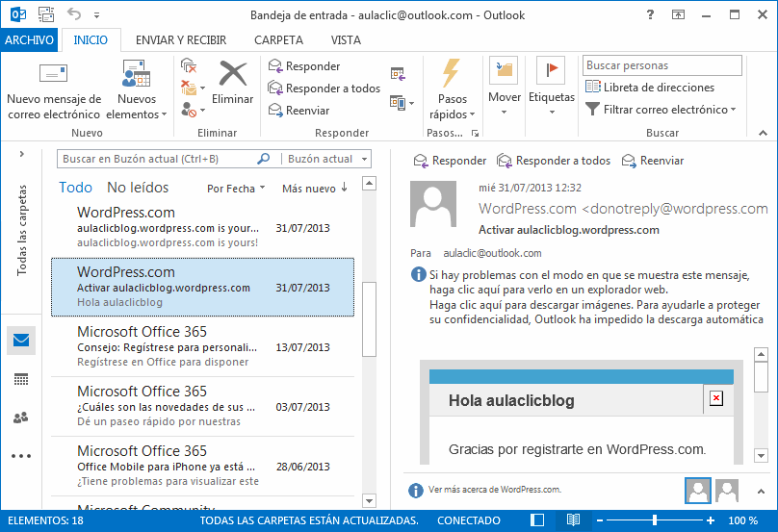Switch to Normal view in status bar

[x=537, y=520]
